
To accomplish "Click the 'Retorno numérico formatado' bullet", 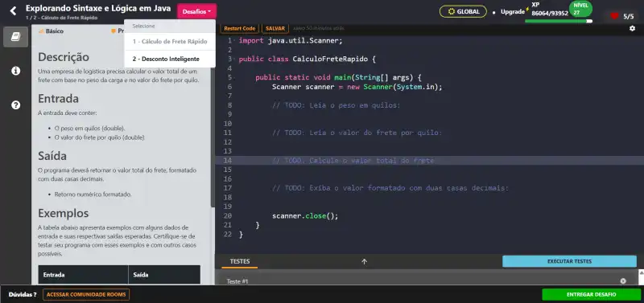I will tap(93, 194).
